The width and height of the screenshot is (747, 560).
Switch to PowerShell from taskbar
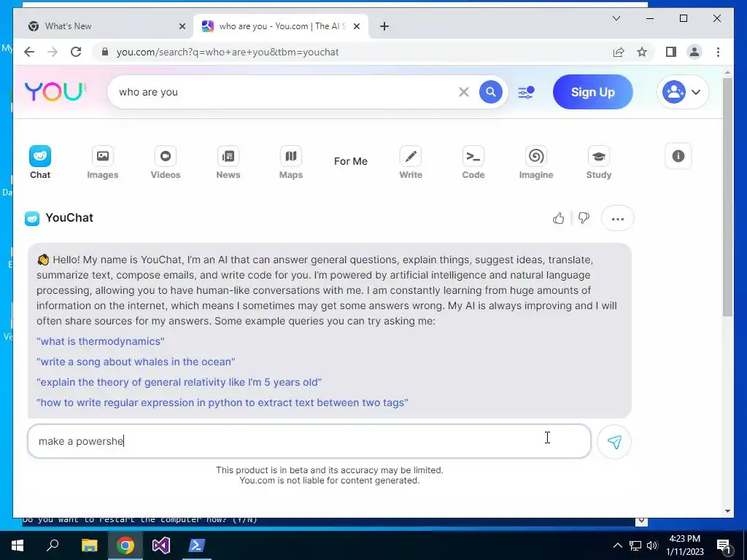click(x=197, y=545)
